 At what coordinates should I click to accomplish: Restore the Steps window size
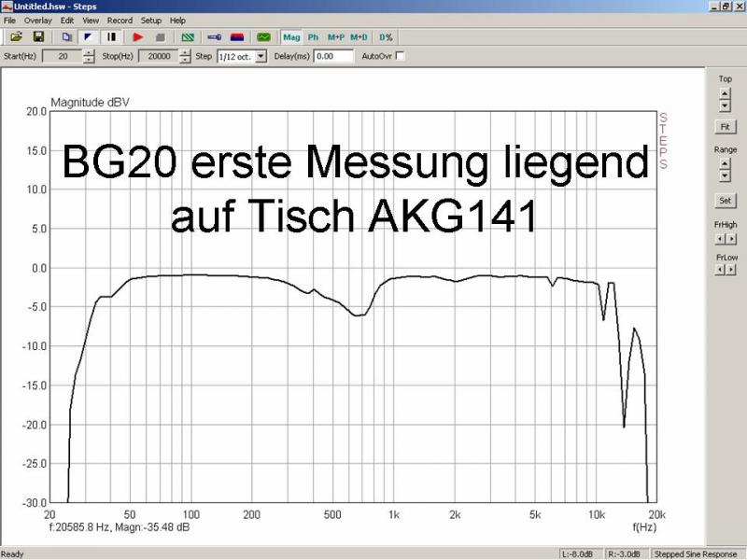point(726,7)
